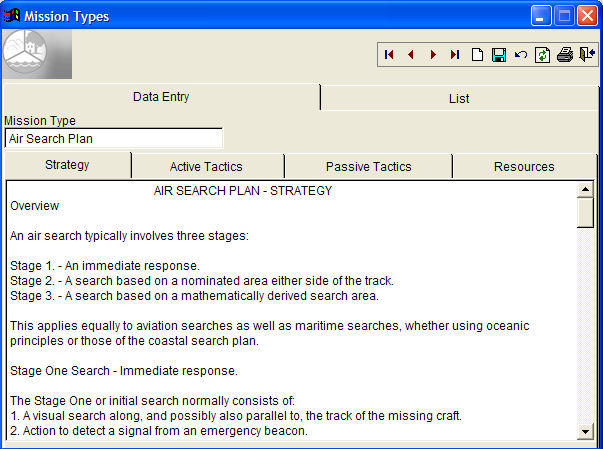Viewport: 603px width, 449px height.
Task: Create a new blank record
Action: coord(477,55)
